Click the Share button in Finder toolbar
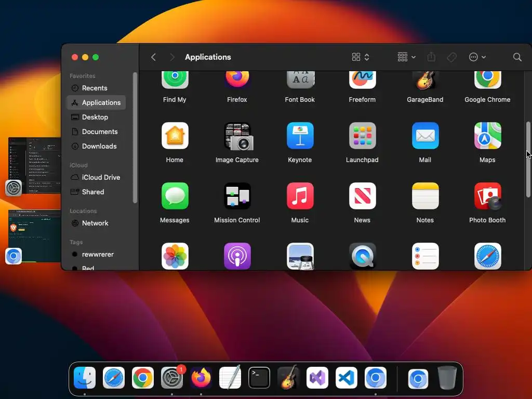 click(431, 57)
